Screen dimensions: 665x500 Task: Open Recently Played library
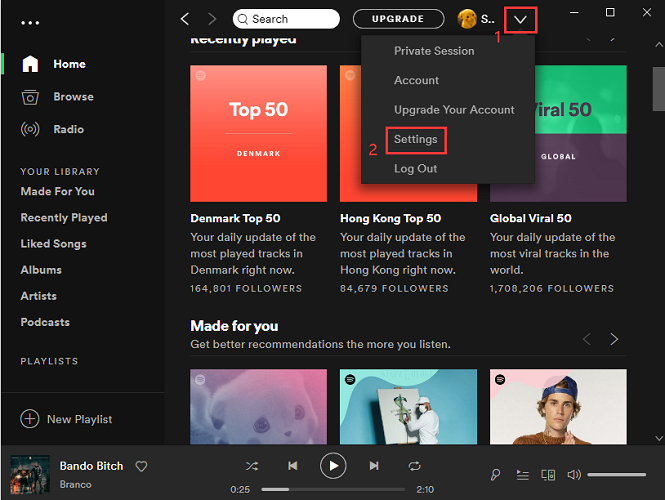[x=64, y=218]
